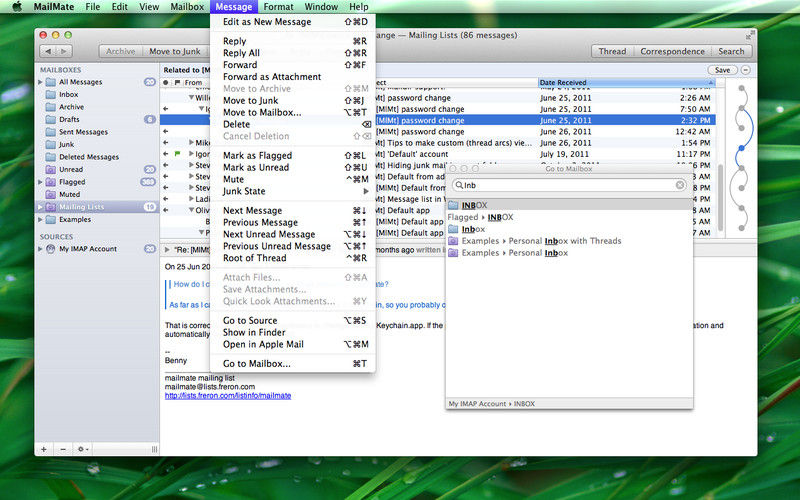Image resolution: width=800 pixels, height=500 pixels.
Task: Click the back navigation arrow
Action: click(48, 51)
